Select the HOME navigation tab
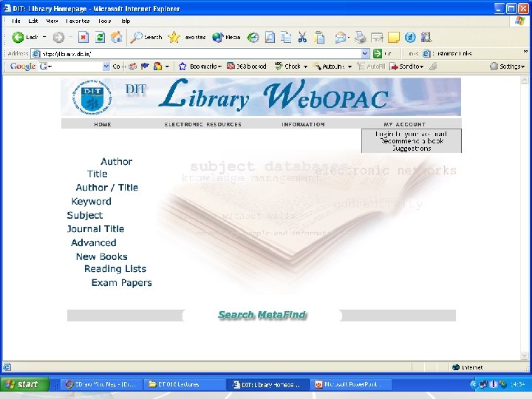 pos(103,124)
